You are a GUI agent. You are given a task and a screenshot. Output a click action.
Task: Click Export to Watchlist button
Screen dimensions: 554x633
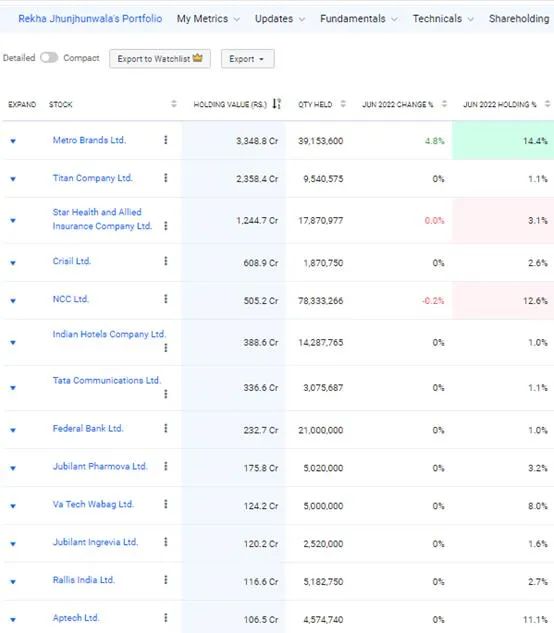pos(160,59)
